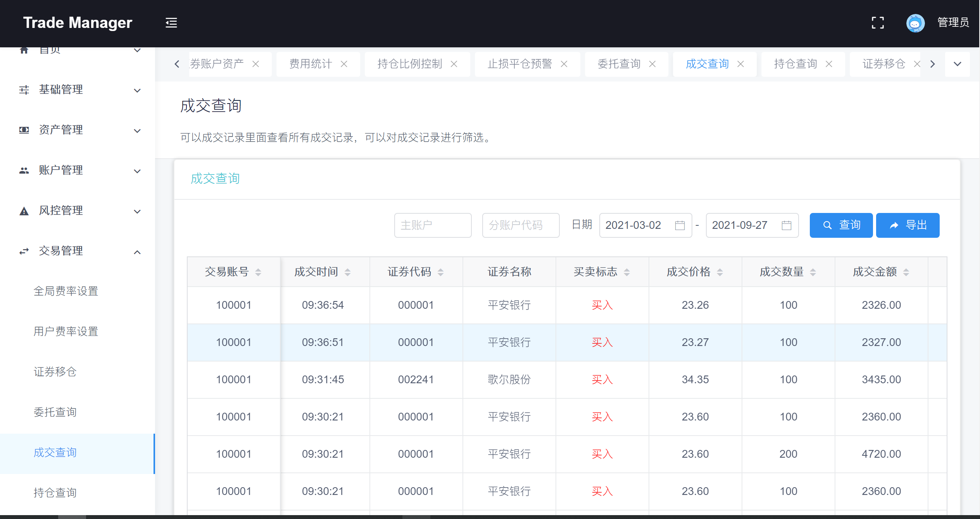Sort by 成交价格 column

[x=719, y=272]
